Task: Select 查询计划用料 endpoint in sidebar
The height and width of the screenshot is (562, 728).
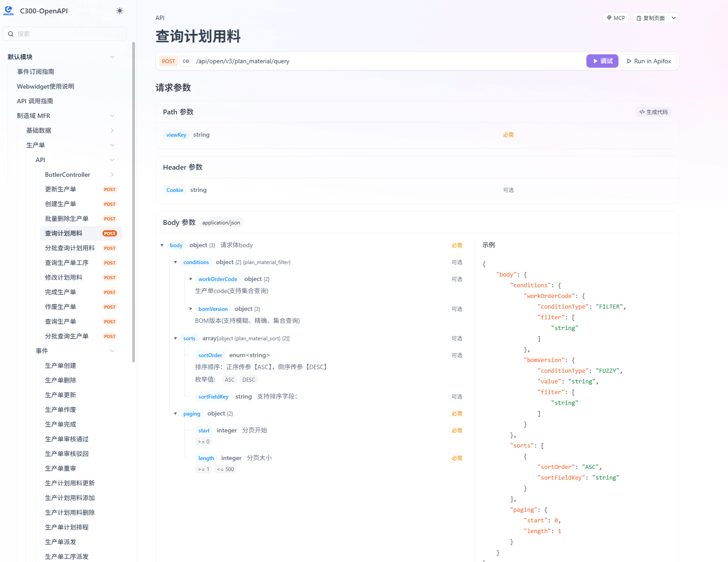Action: (81, 233)
